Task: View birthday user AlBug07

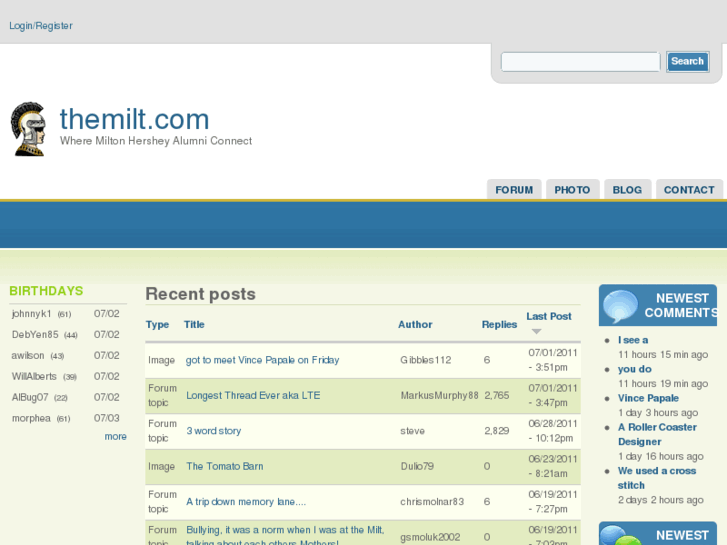Action: point(30,397)
